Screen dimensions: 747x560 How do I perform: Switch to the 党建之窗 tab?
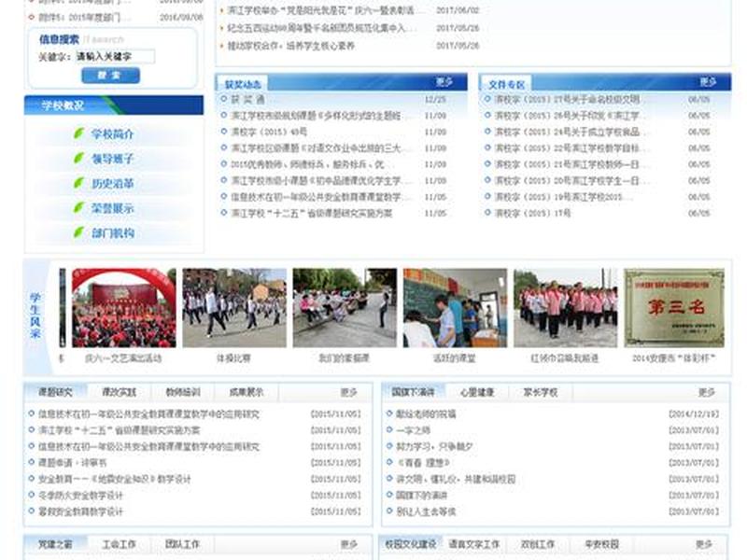(55, 544)
